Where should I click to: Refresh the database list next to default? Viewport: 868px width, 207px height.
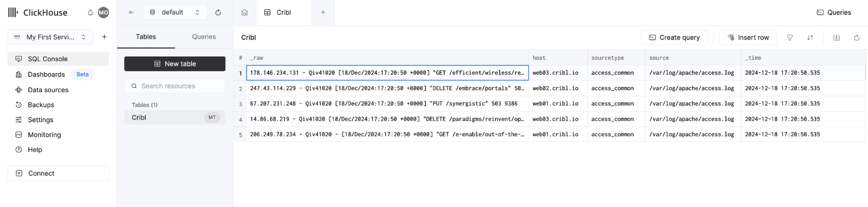pos(218,13)
